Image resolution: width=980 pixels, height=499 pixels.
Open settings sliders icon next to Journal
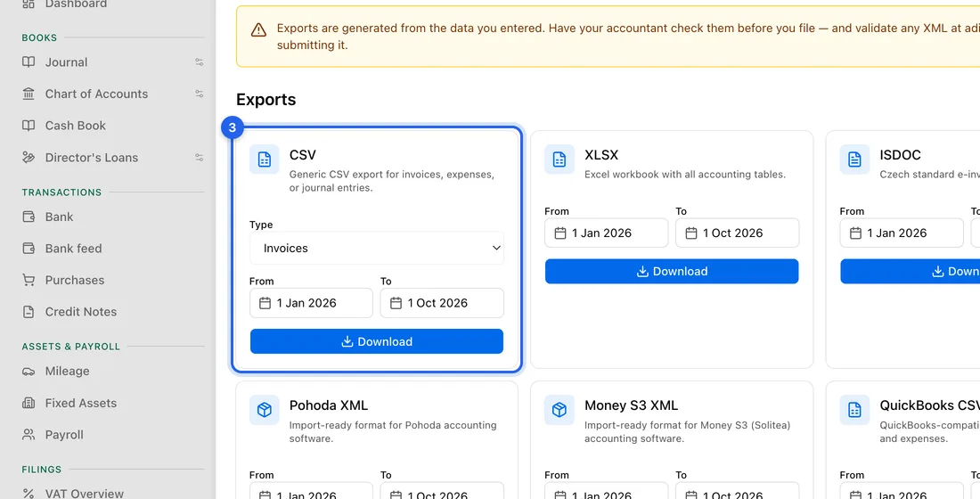[199, 61]
